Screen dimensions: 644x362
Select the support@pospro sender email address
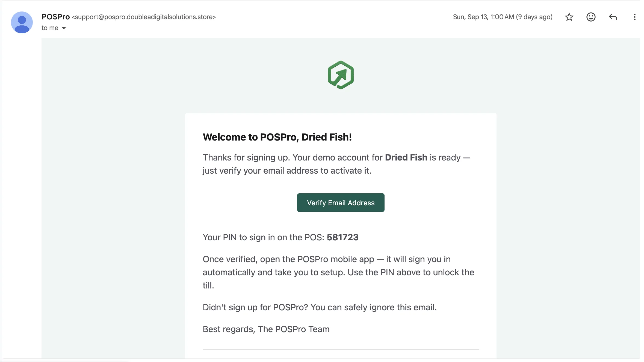point(144,17)
